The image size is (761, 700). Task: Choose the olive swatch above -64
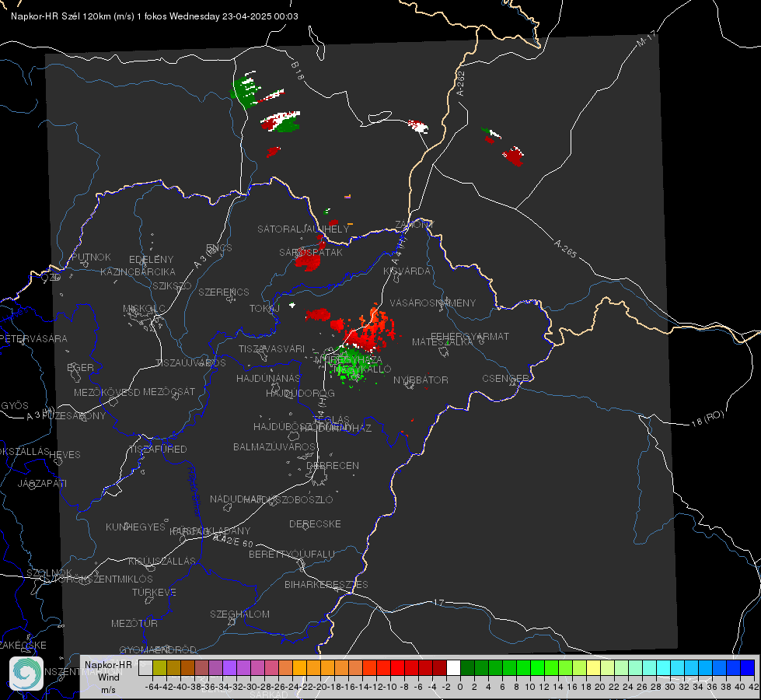pyautogui.click(x=159, y=667)
